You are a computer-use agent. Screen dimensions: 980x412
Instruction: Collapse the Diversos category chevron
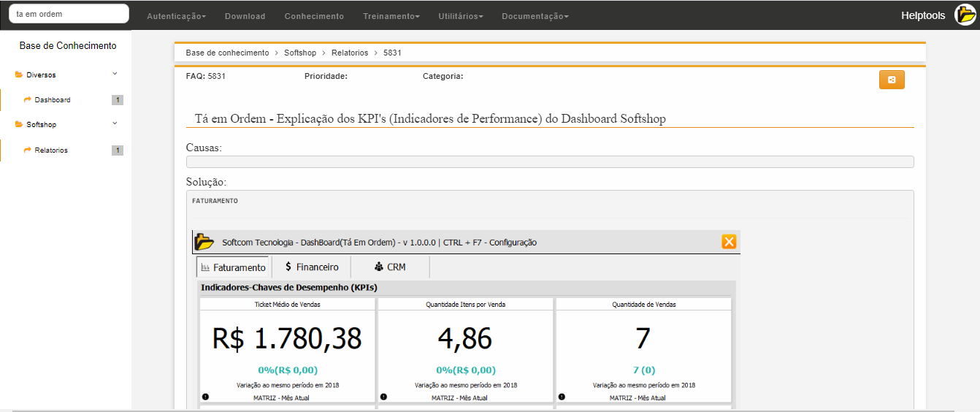(115, 74)
